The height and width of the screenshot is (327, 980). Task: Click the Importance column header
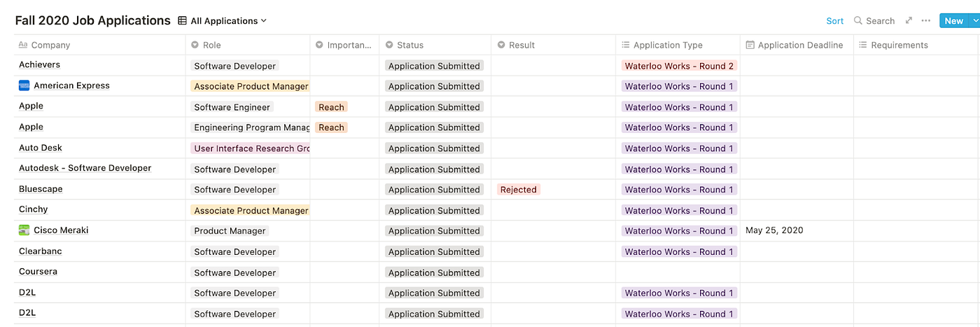tap(345, 45)
